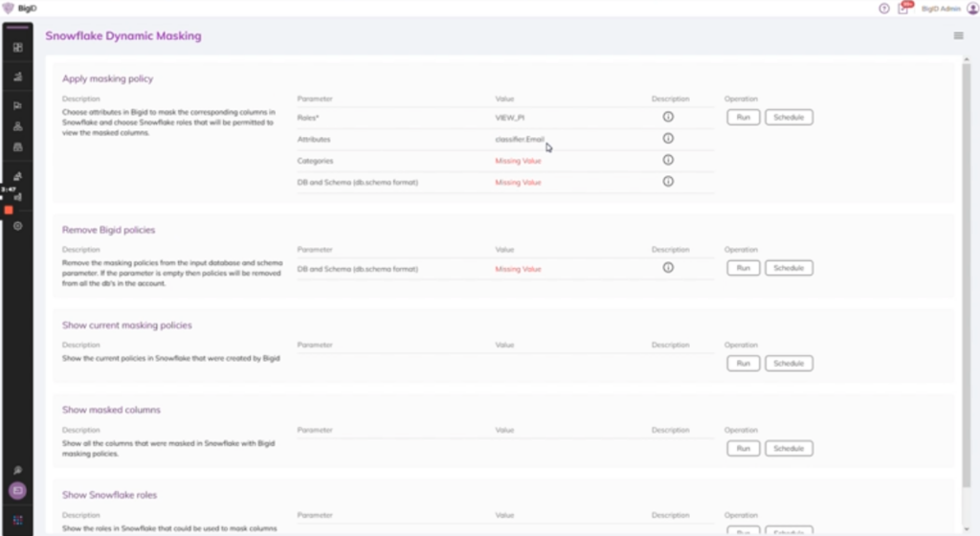Open the dashboard icon in the left sidebar

(17, 47)
